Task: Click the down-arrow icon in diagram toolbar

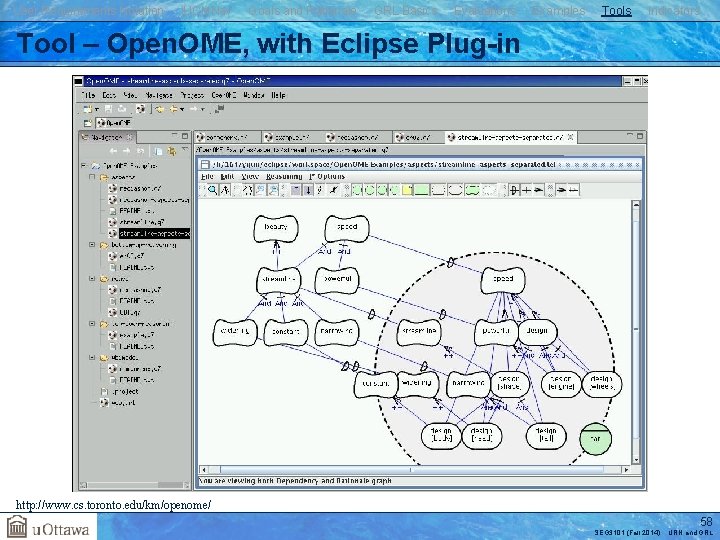Action: (309, 190)
